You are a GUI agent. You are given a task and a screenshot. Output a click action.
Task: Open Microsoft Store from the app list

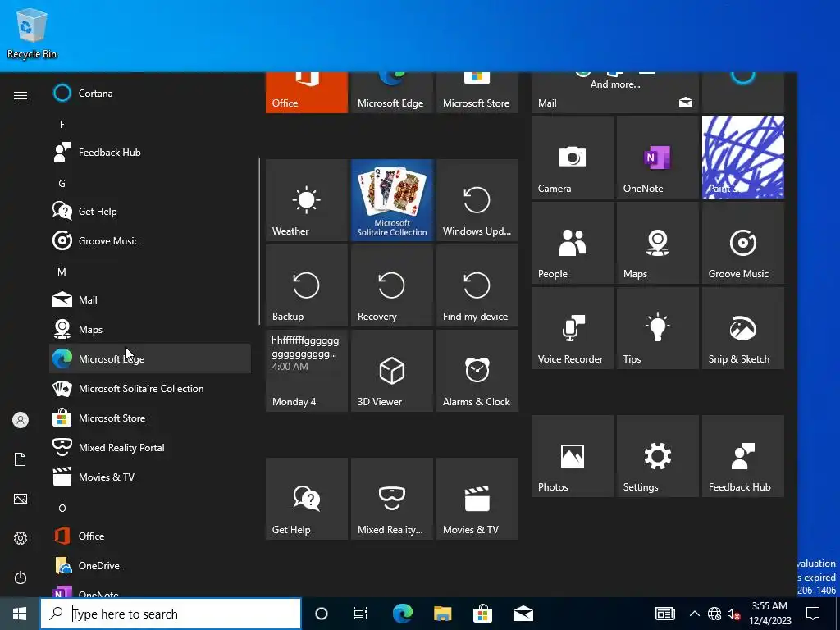(x=150, y=418)
